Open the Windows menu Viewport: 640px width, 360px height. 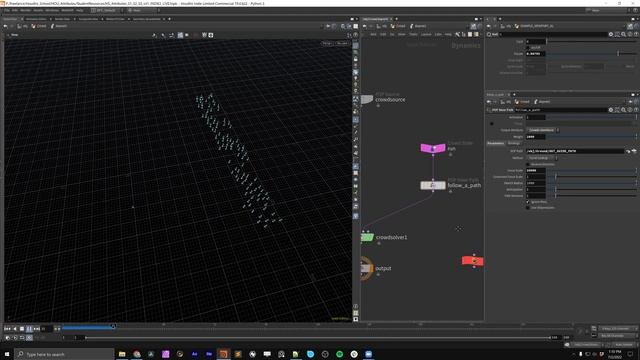tap(52, 10)
